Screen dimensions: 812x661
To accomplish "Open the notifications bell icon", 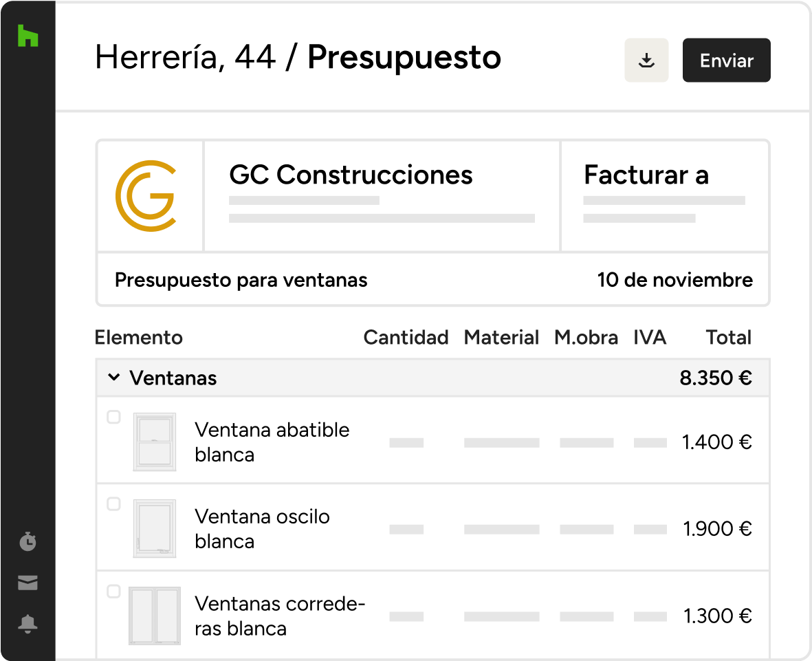I will coord(28,624).
